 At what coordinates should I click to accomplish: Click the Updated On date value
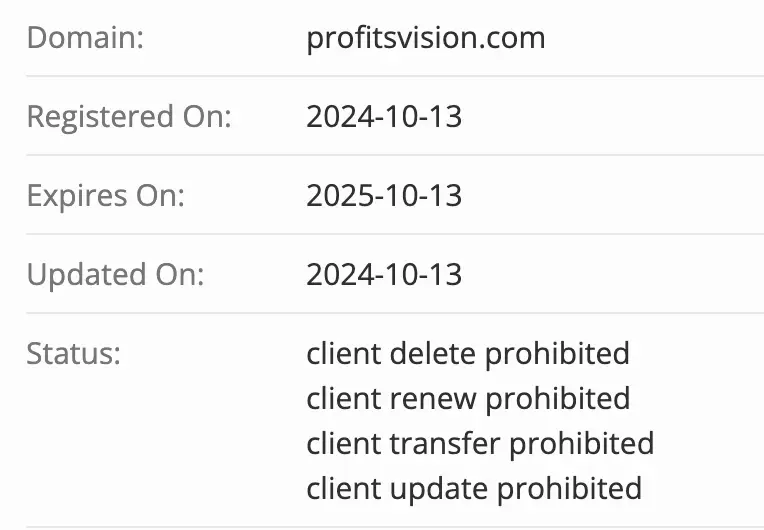(x=384, y=275)
